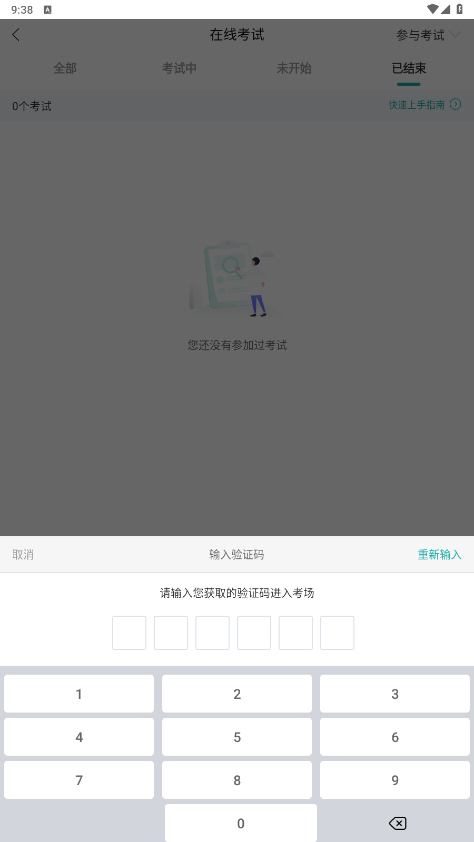The width and height of the screenshot is (474, 842).
Task: Expand the 参与考试 dropdown
Action: click(x=428, y=35)
